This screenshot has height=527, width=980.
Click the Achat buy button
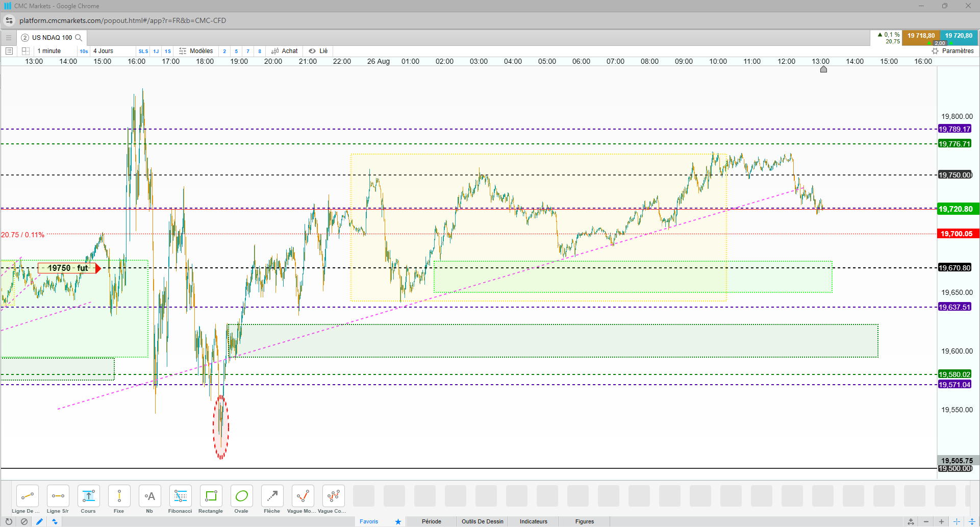pos(285,51)
